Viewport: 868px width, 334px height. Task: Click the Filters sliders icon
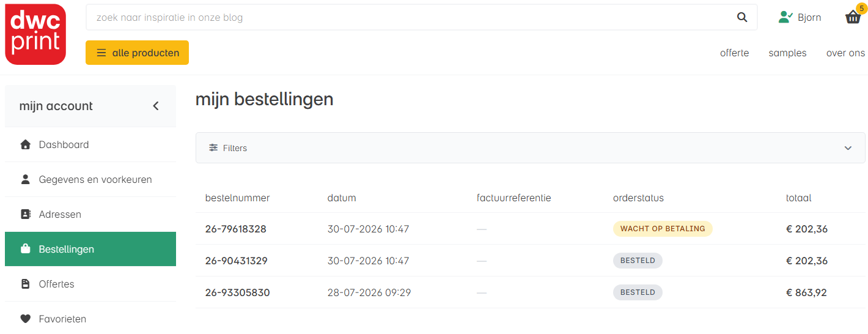213,148
